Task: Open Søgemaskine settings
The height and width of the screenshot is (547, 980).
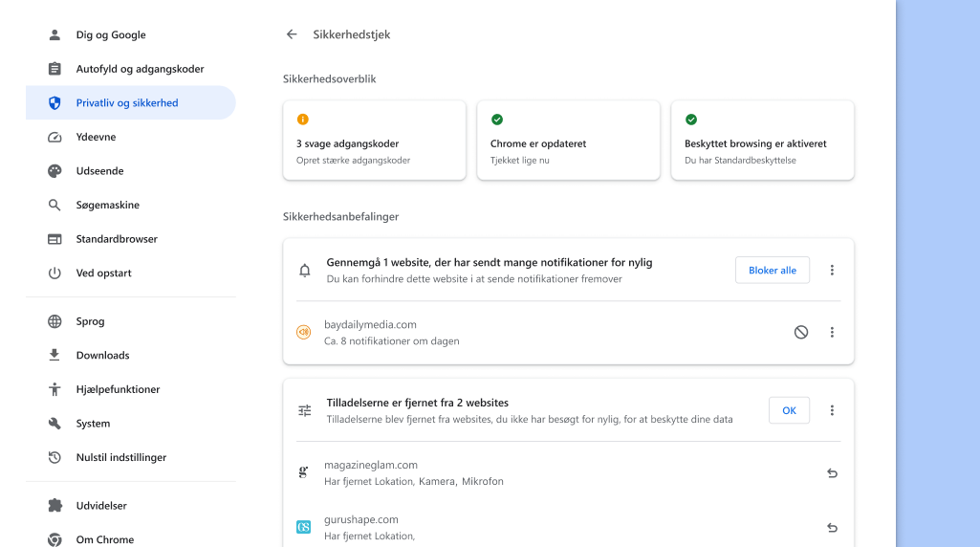Action: tap(131, 205)
